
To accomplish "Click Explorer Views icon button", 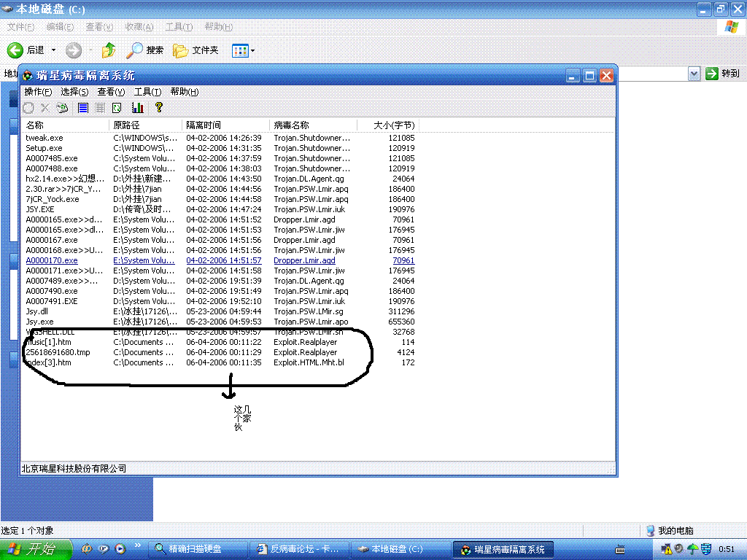I will pyautogui.click(x=240, y=50).
